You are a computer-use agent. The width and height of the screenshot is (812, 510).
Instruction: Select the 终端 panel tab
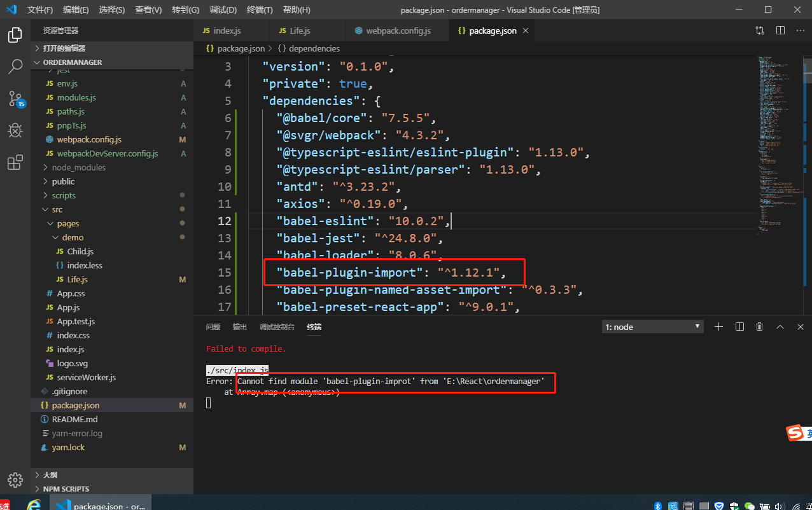click(x=314, y=327)
